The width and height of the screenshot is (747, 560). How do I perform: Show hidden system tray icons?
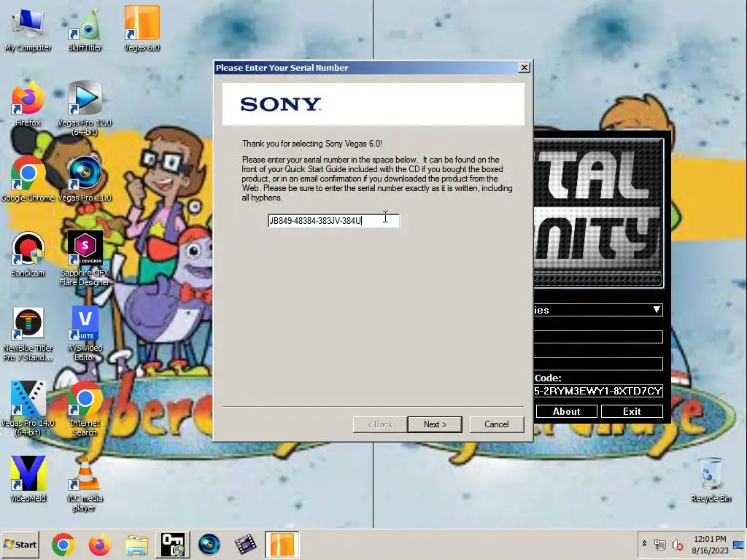click(645, 544)
